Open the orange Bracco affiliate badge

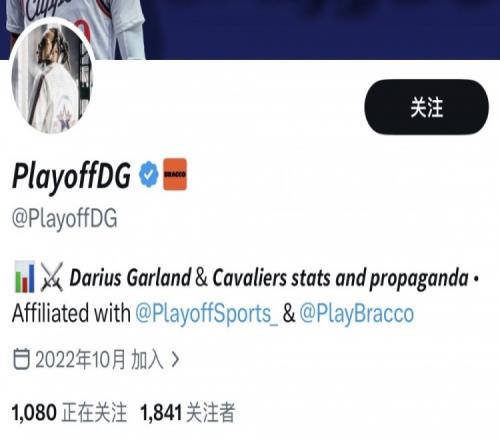175,174
